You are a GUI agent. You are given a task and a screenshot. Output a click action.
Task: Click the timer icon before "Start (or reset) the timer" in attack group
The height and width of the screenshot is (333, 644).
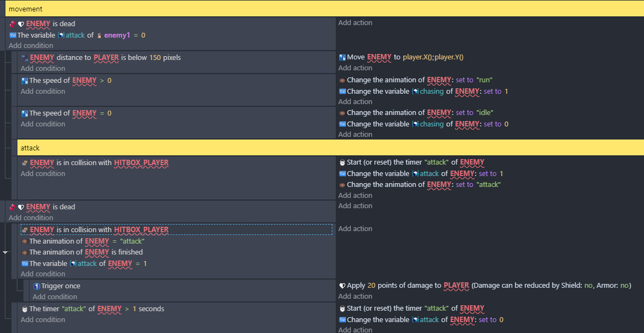pos(342,162)
